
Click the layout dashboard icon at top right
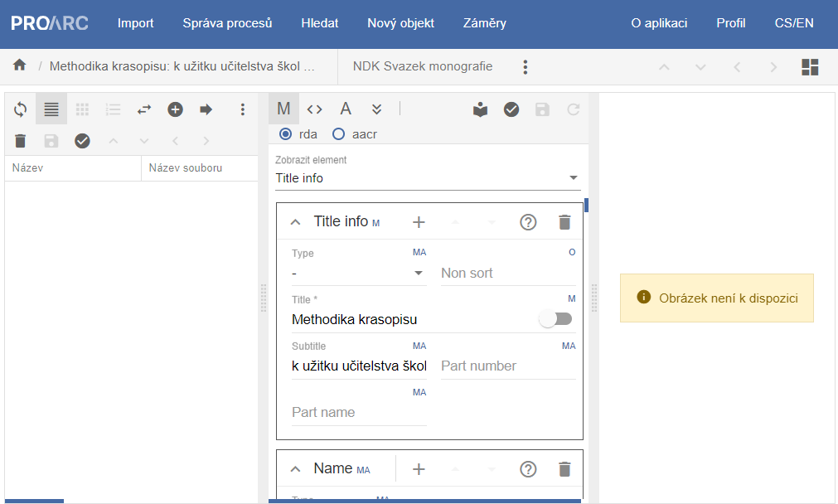click(x=810, y=67)
